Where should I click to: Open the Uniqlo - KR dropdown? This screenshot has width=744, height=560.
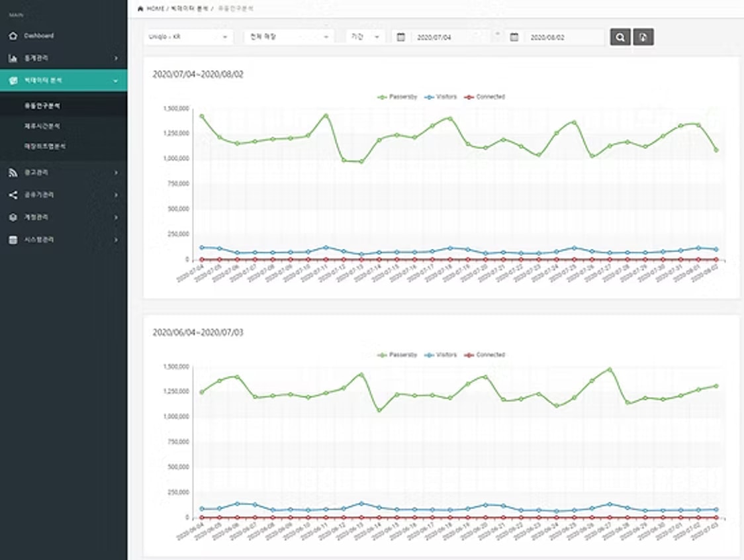point(188,37)
